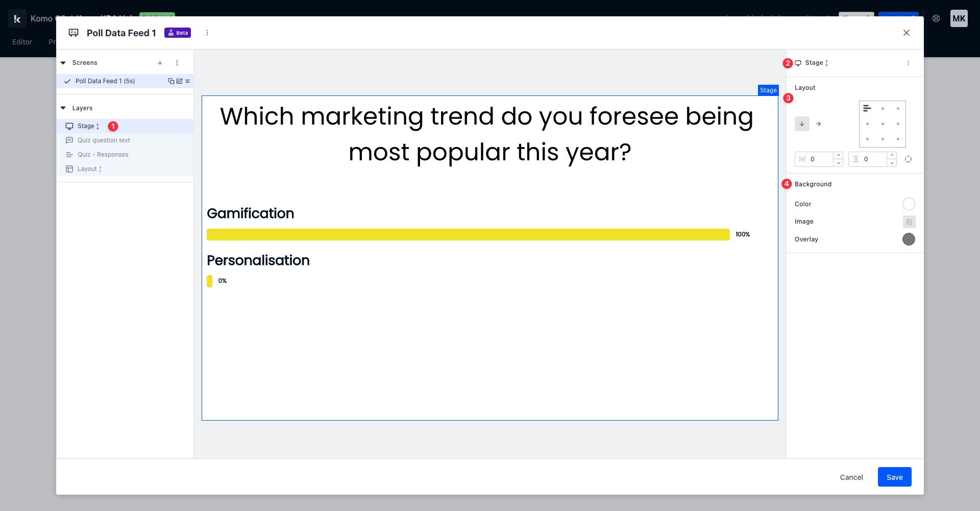Click the edit icon for Poll Data Feed 1 screen
Screen dimensions: 980x511
click(179, 81)
